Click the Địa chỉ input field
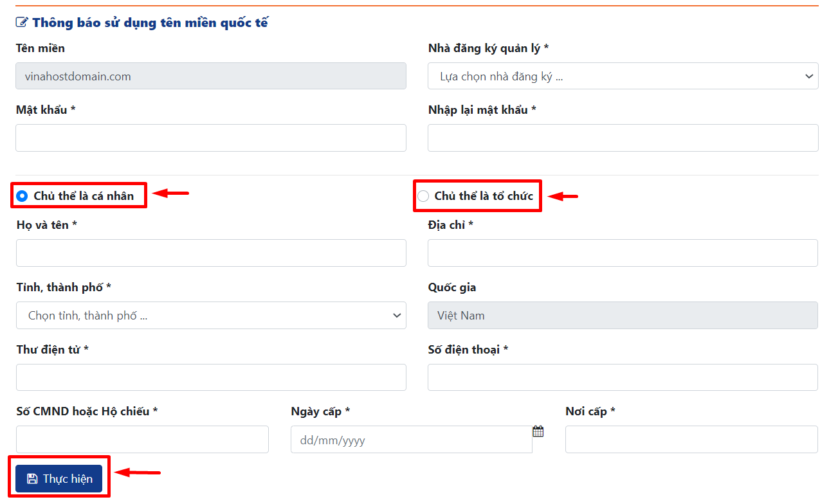This screenshot has width=829, height=504. (x=623, y=253)
